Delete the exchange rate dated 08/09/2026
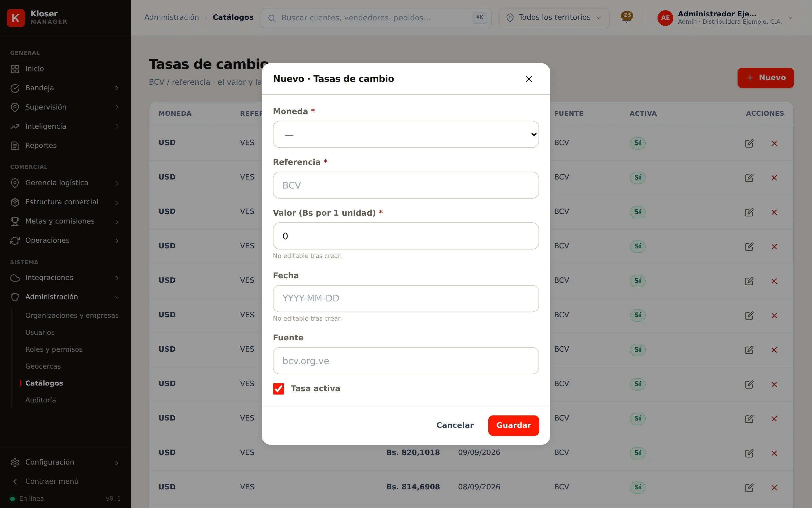812x508 pixels. click(774, 487)
